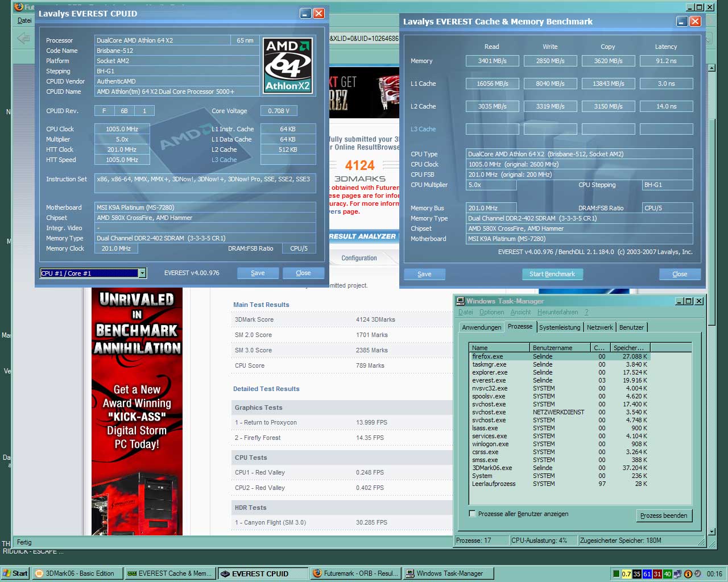Open the Task-Manager ? help menu
The height and width of the screenshot is (582, 728).
[586, 312]
